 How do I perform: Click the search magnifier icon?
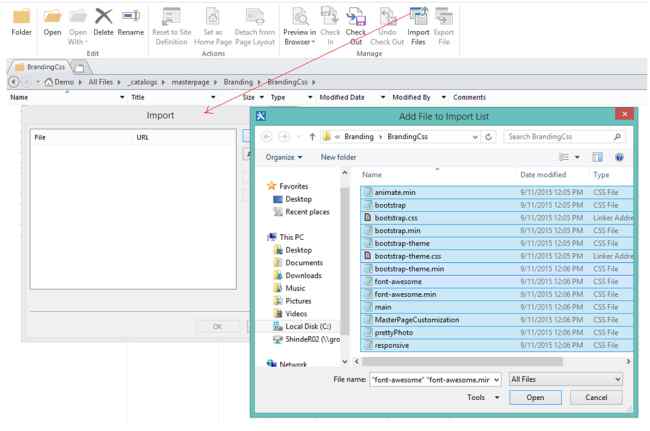point(617,137)
